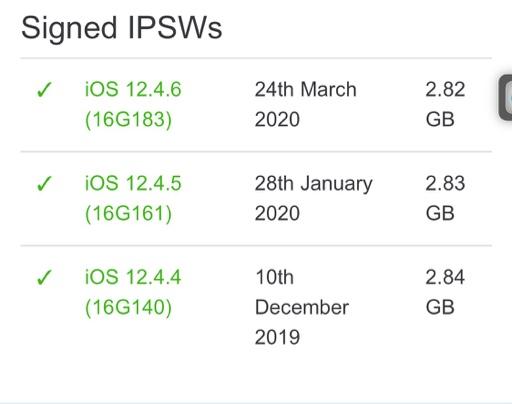This screenshot has height=404, width=512.
Task: Click the Signed IPSWs heading
Action: pyautogui.click(x=122, y=29)
